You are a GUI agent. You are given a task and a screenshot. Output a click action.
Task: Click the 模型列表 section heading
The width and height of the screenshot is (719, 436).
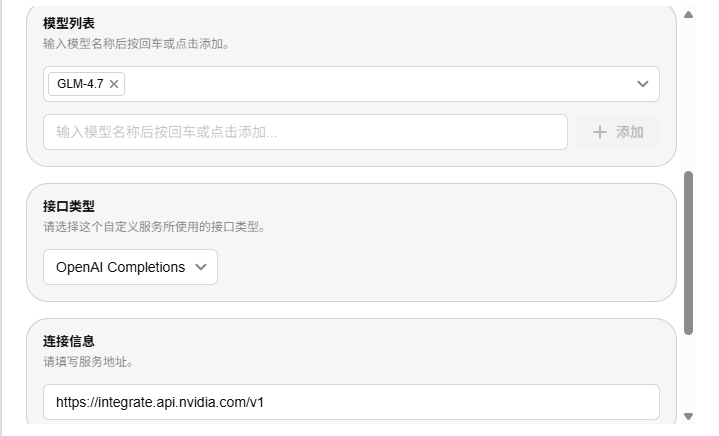click(70, 23)
